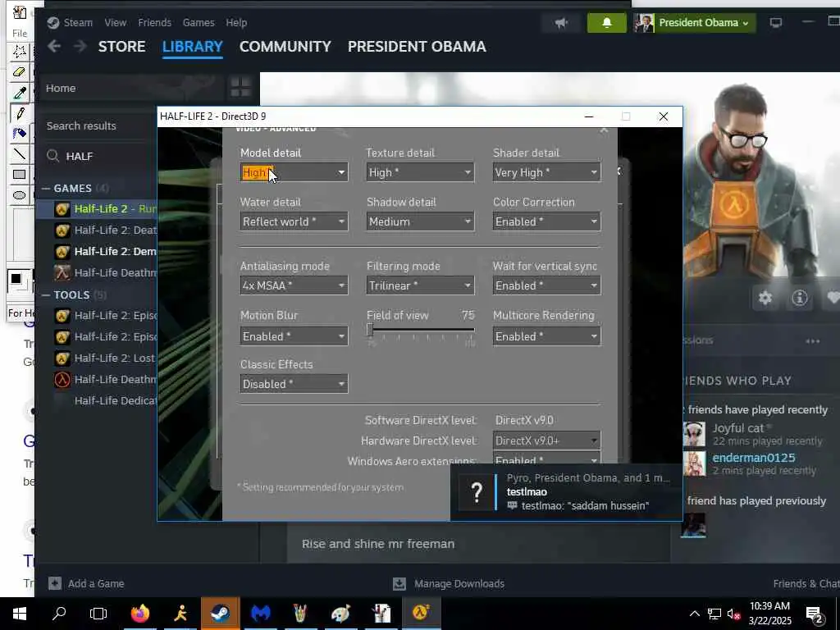Open the Windows Start menu
Viewport: 840px width, 630px height.
[x=20, y=614]
